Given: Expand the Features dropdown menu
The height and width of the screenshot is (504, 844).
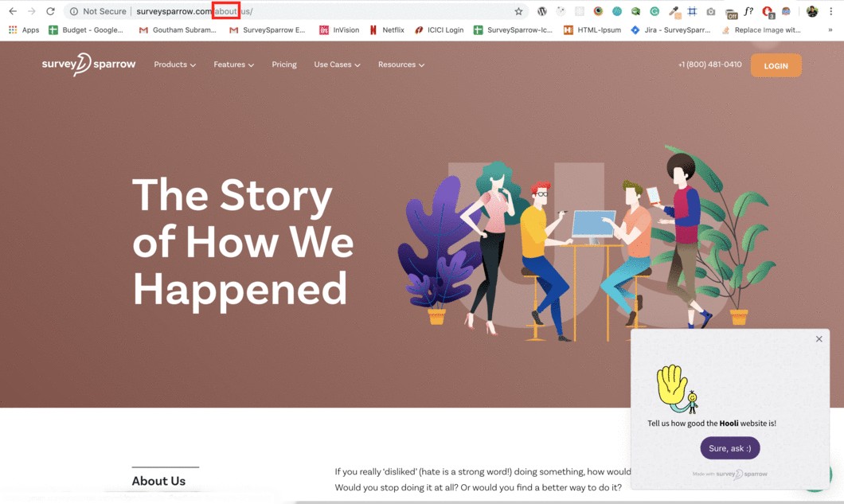Looking at the screenshot, I should coord(233,64).
